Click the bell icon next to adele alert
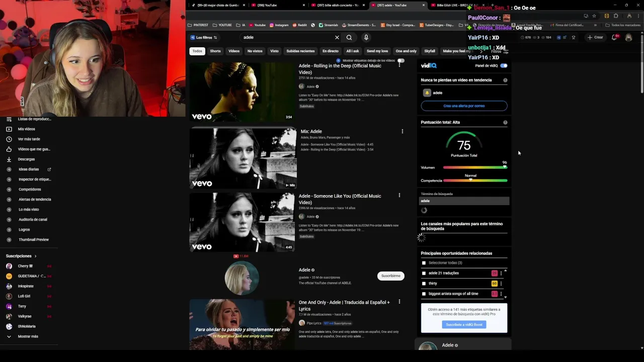Image resolution: width=644 pixels, height=362 pixels. pyautogui.click(x=427, y=93)
